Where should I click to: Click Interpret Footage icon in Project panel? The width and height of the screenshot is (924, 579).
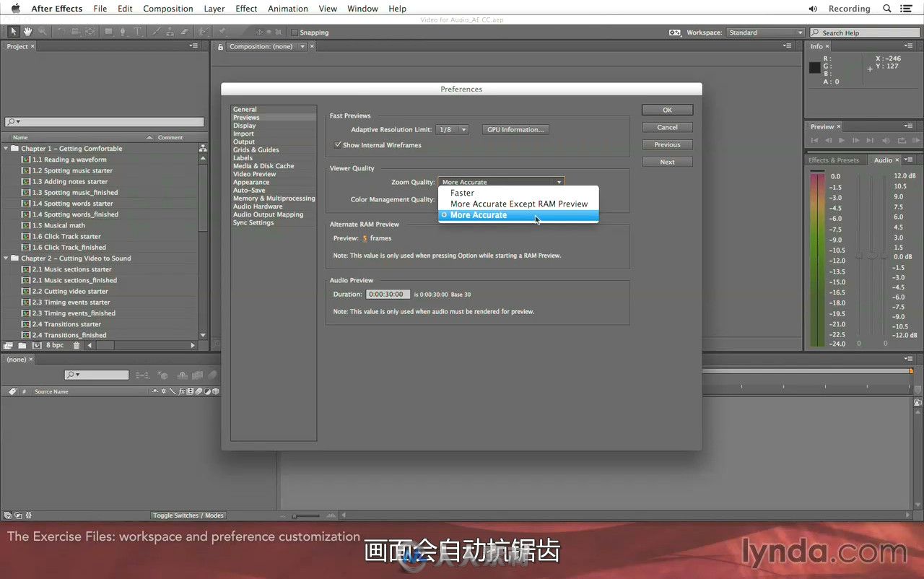tap(8, 346)
